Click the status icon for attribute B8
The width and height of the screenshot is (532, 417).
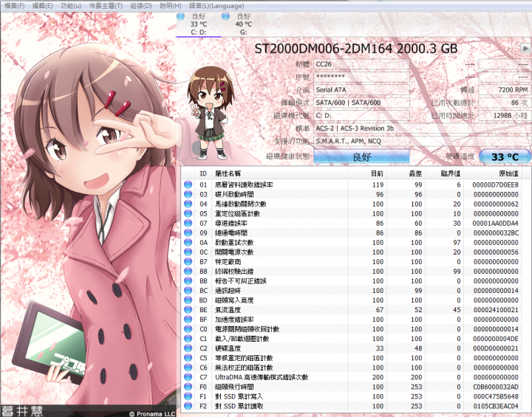pyautogui.click(x=188, y=271)
